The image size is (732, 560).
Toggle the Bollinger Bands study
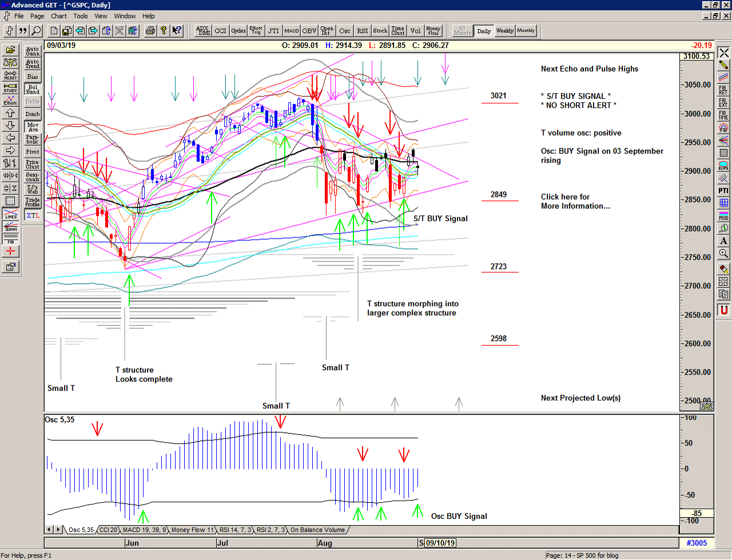pyautogui.click(x=33, y=89)
